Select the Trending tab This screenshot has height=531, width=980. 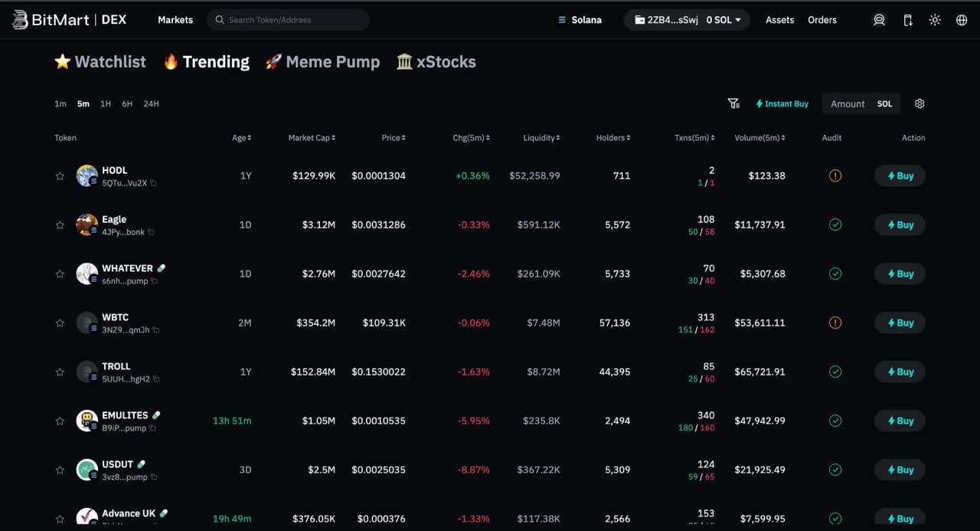[x=206, y=62]
